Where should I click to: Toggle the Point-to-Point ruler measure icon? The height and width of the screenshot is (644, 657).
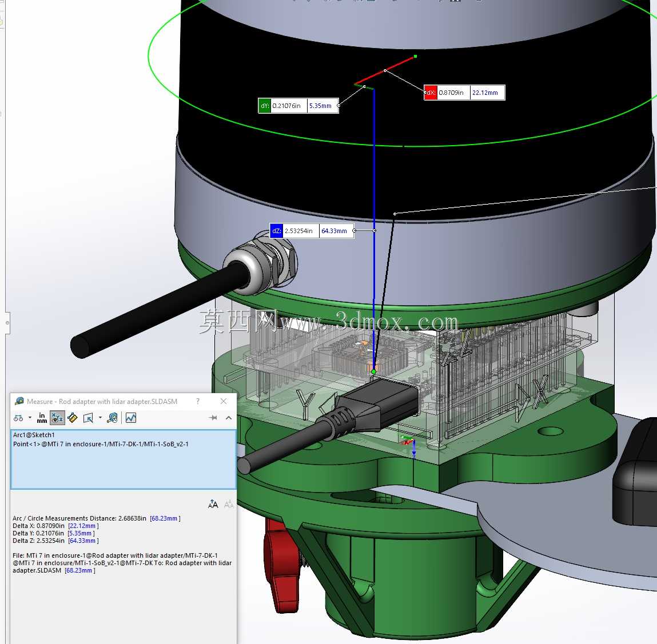(73, 418)
